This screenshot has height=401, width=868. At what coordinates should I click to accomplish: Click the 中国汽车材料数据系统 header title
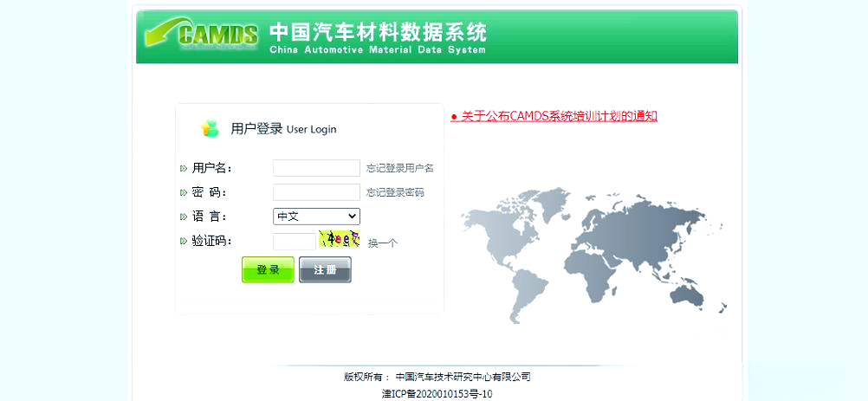(x=378, y=33)
